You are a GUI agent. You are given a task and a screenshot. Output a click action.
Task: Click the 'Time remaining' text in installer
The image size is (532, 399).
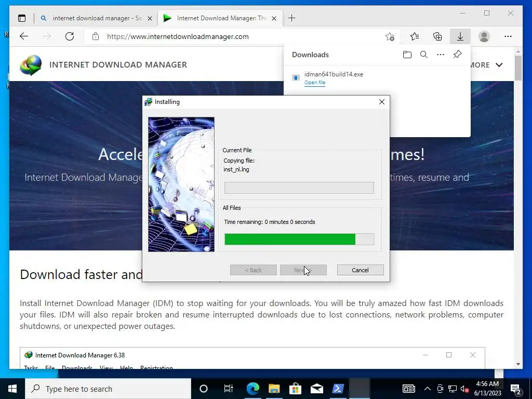tap(270, 222)
